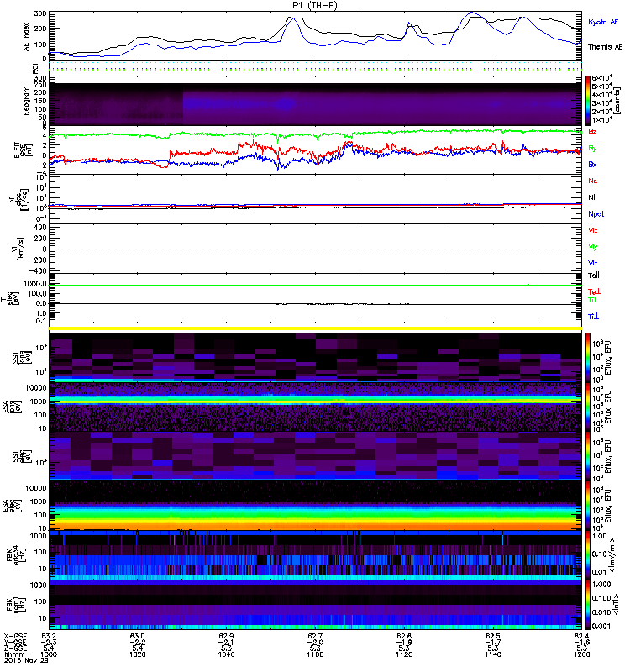Select the black "Ni" legend label
The height and width of the screenshot is (672, 630).
point(592,197)
